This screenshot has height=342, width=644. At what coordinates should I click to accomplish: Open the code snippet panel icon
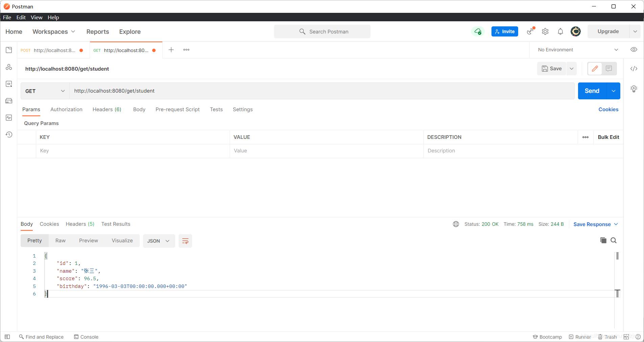coord(634,69)
